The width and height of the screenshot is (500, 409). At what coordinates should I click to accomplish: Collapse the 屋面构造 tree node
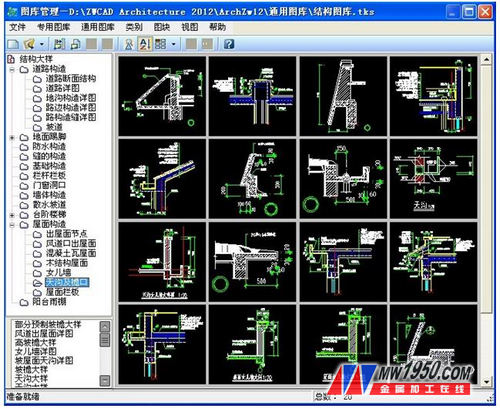click(x=12, y=225)
